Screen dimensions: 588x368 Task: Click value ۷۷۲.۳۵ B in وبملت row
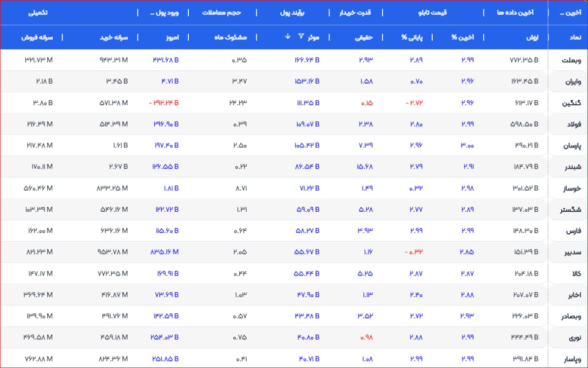[x=524, y=60]
